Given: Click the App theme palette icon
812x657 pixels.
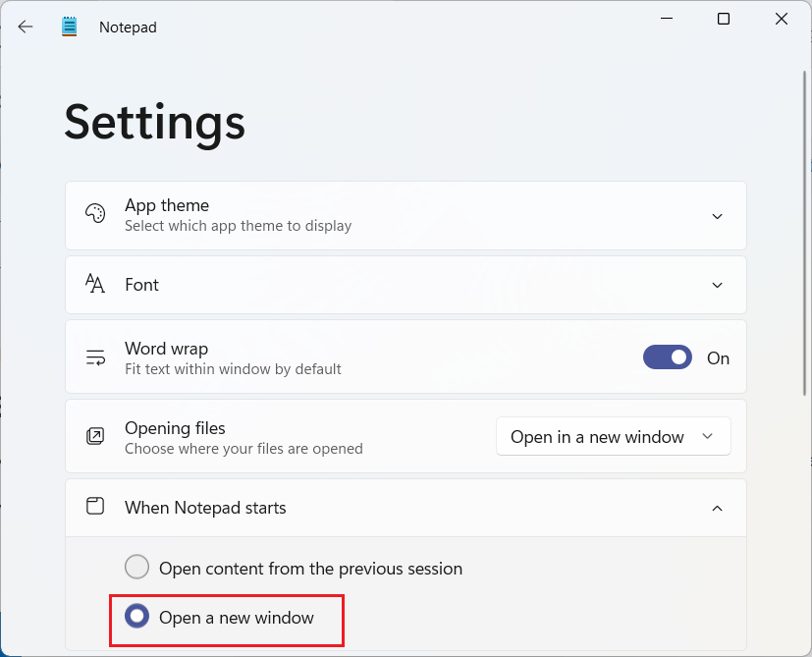Looking at the screenshot, I should coord(95,213).
